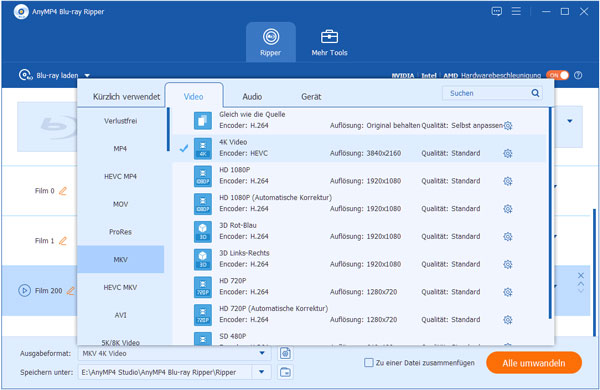
Task: Select the 3D Links-Rechts profile name
Action: click(244, 253)
